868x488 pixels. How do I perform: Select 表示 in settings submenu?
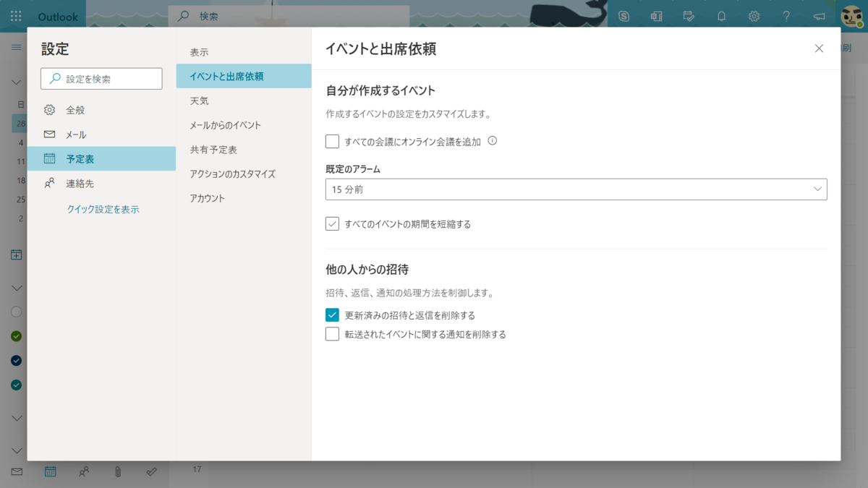coord(244,52)
